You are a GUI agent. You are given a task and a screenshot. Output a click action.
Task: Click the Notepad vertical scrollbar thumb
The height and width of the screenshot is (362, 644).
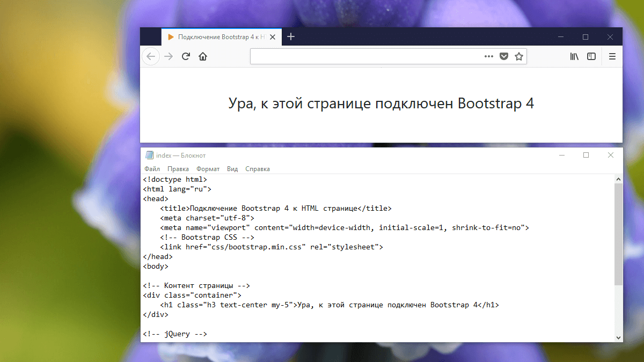point(618,234)
